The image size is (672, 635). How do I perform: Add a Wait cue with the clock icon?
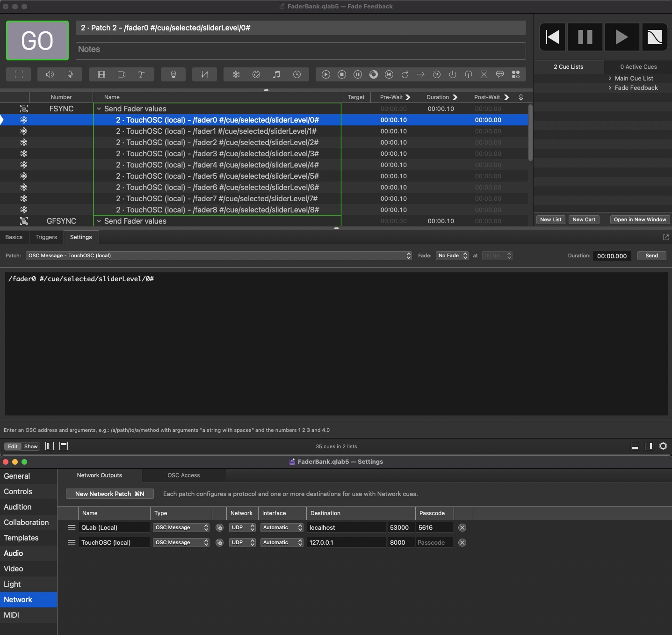point(298,74)
